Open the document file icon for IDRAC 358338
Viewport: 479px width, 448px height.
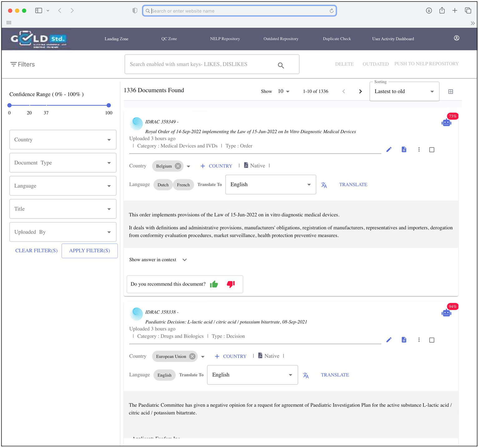[x=404, y=340]
